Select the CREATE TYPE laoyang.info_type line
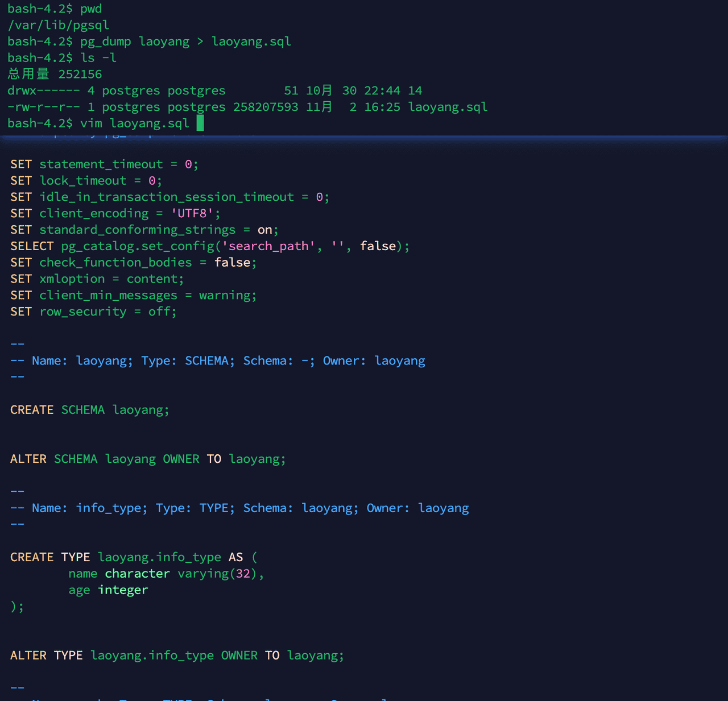The height and width of the screenshot is (701, 728). pyautogui.click(x=131, y=557)
